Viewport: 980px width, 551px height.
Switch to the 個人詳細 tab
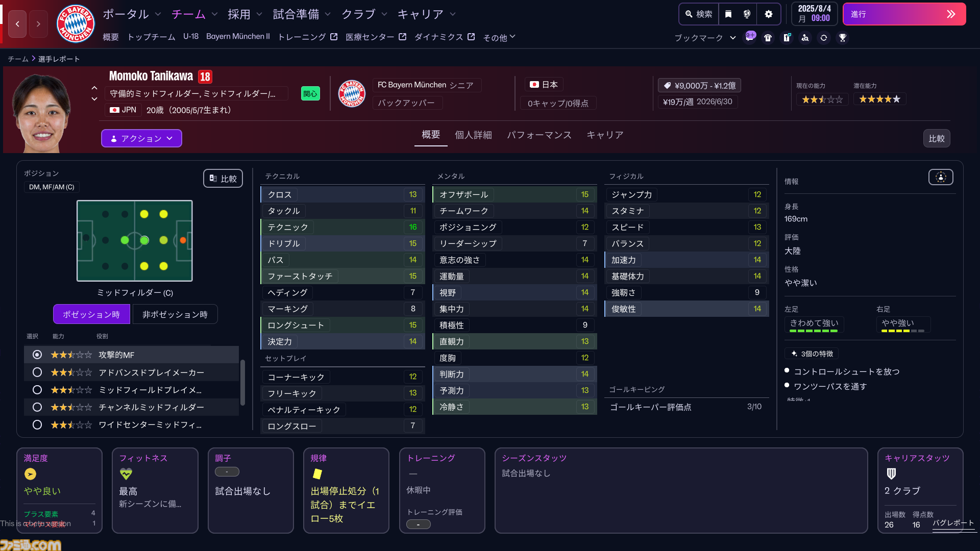pyautogui.click(x=473, y=135)
